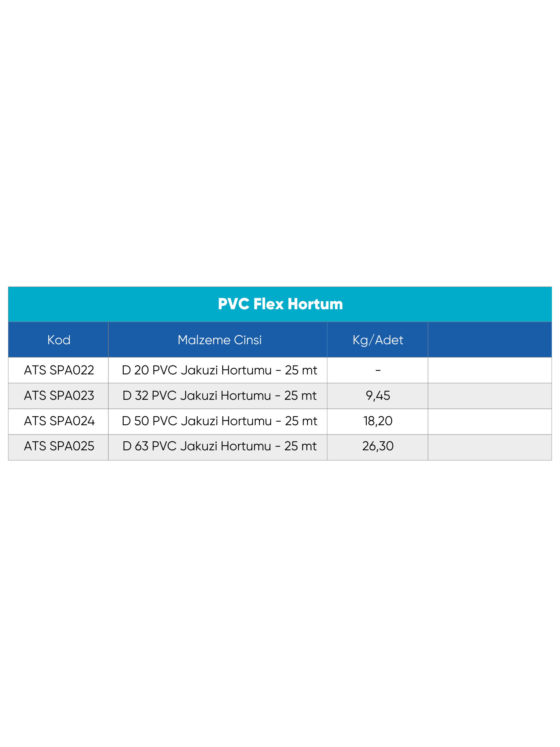
Task: Select the blank last cell in ATS SPA023 row
Action: 490,395
